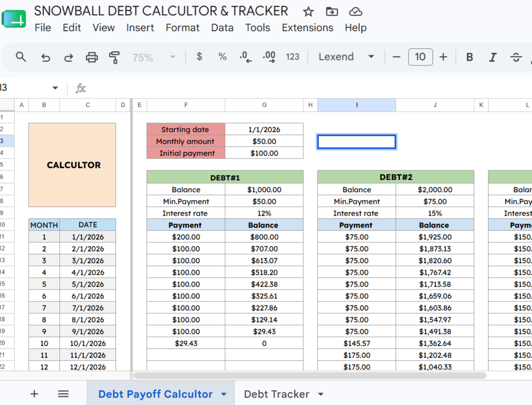The image size is (532, 405).
Task: Check the cloud save status icon
Action: [x=355, y=12]
